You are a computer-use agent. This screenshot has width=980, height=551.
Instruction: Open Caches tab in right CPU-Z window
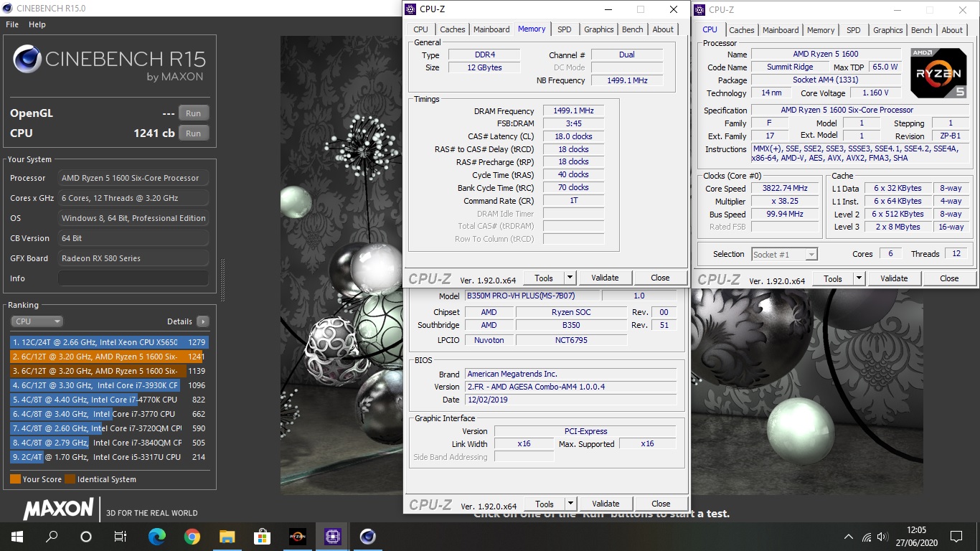point(742,30)
